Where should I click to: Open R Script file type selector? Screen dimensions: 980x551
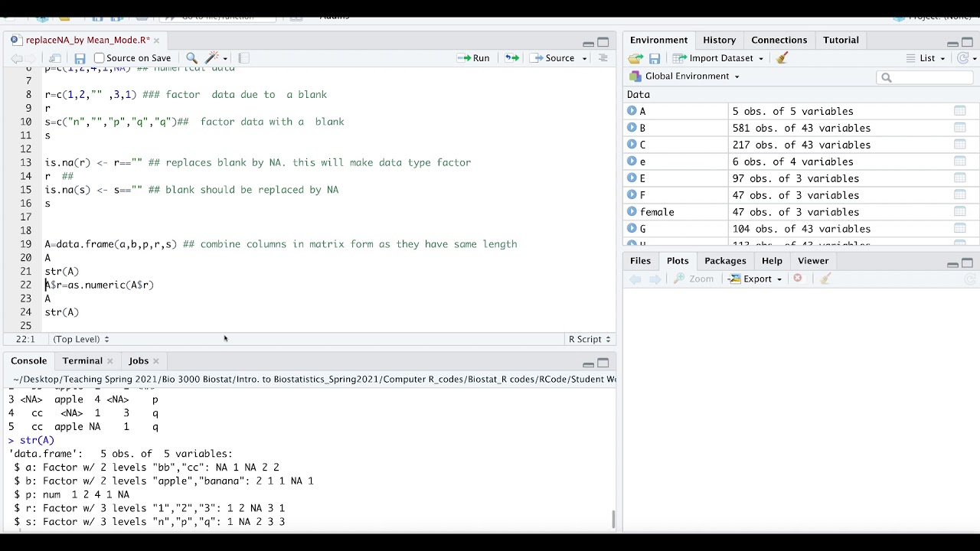pos(590,339)
